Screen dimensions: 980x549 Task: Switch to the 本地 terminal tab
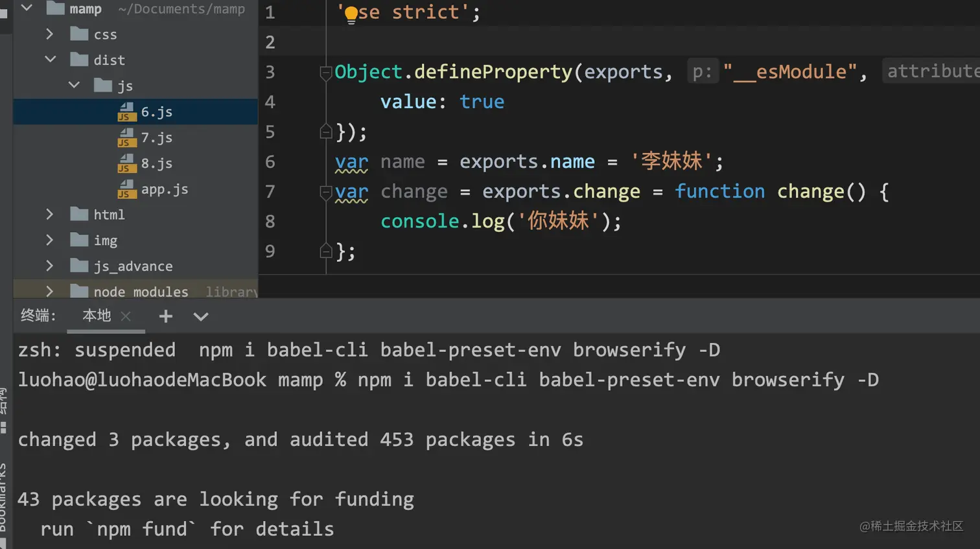pos(97,316)
